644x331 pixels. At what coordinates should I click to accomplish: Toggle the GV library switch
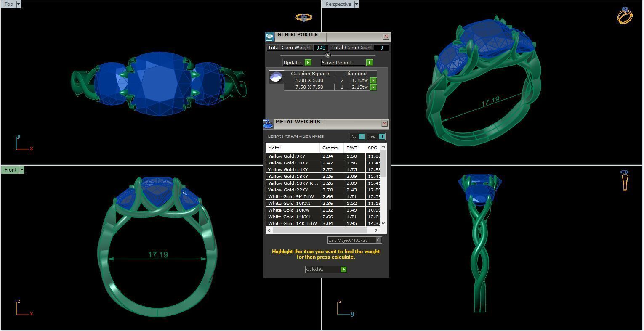pyautogui.click(x=357, y=137)
